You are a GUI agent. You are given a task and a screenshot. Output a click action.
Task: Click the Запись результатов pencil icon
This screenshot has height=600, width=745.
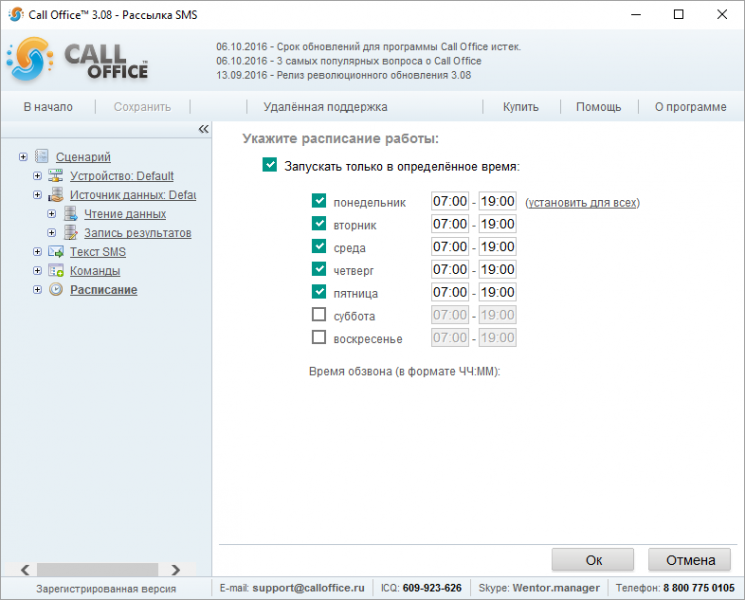tap(70, 232)
